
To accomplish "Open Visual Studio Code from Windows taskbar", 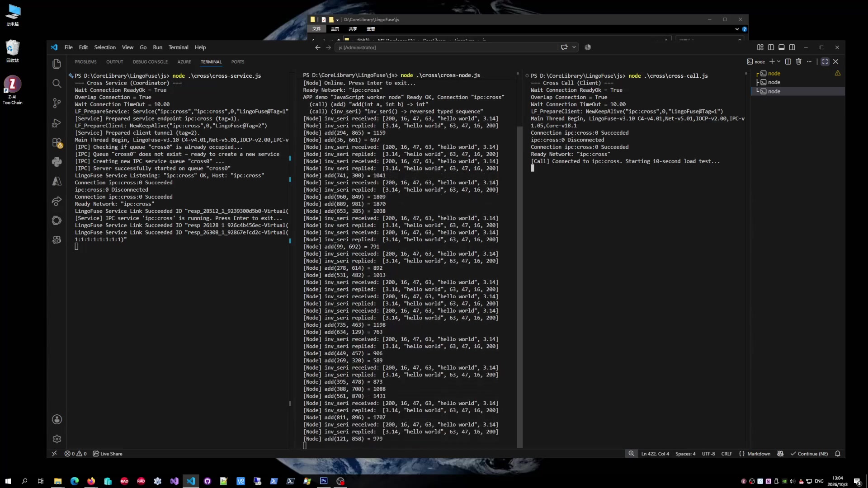I will pyautogui.click(x=191, y=481).
